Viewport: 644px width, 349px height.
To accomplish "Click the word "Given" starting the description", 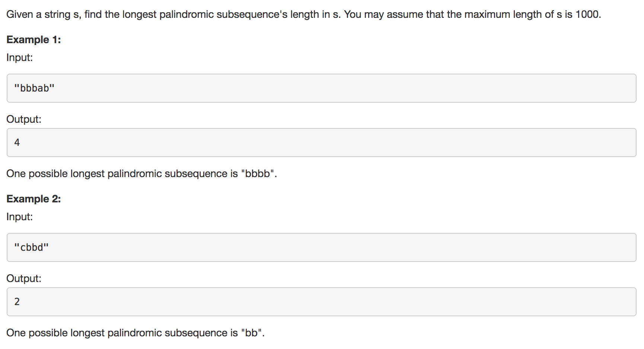I will (20, 15).
